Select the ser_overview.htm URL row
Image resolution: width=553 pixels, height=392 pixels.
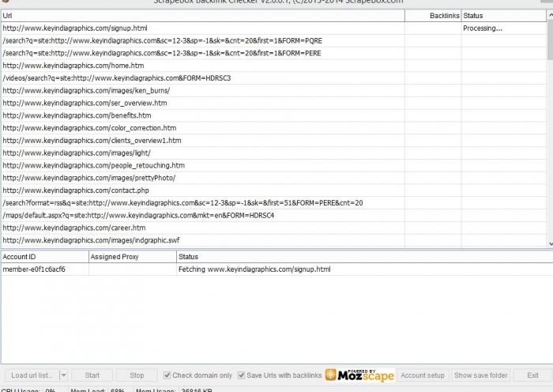tap(273, 103)
